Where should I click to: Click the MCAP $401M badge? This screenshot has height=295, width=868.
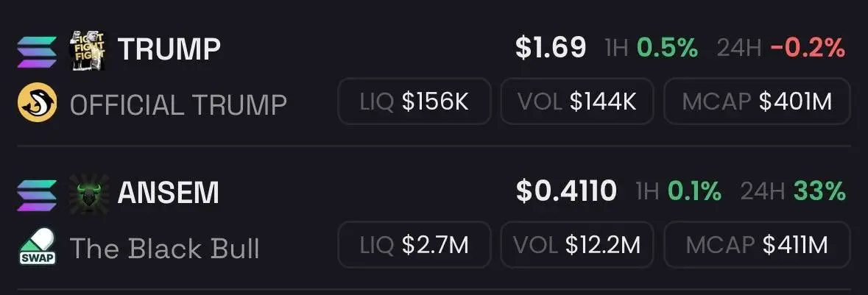(x=757, y=102)
